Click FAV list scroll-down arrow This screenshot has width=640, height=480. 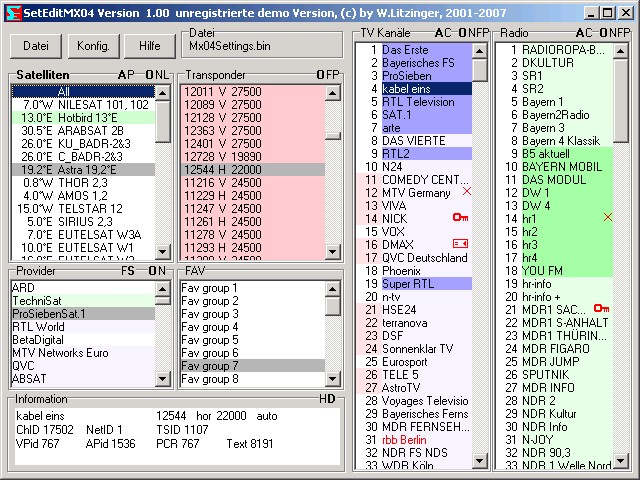pos(333,379)
